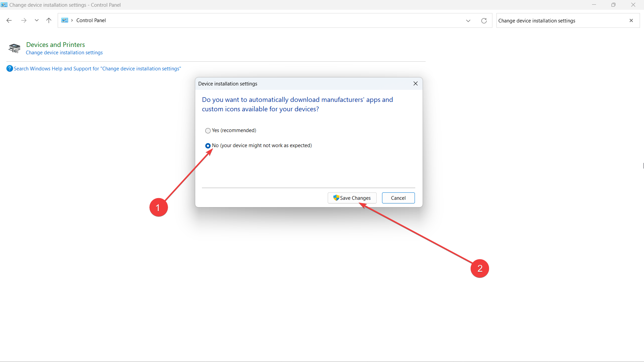The image size is (644, 362).
Task: Click Cancel in the dialog
Action: 398,198
